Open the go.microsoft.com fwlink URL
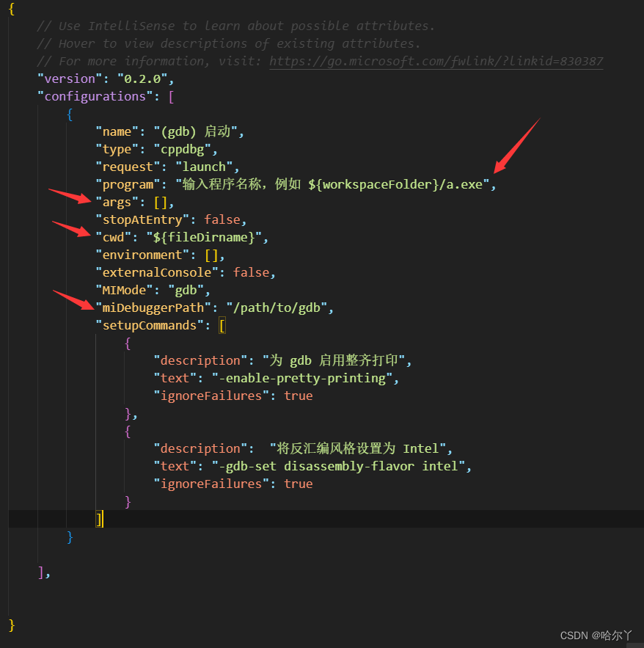 pos(436,61)
